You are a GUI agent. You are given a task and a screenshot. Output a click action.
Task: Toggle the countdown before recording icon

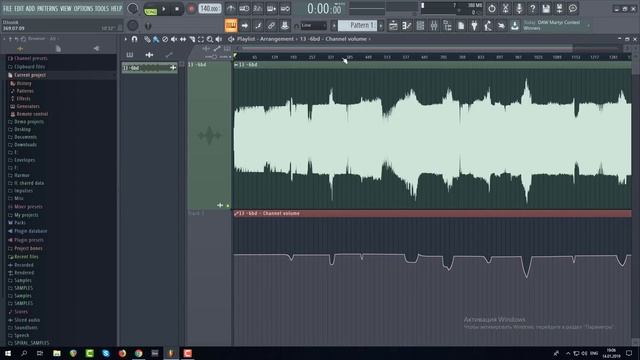[258, 9]
